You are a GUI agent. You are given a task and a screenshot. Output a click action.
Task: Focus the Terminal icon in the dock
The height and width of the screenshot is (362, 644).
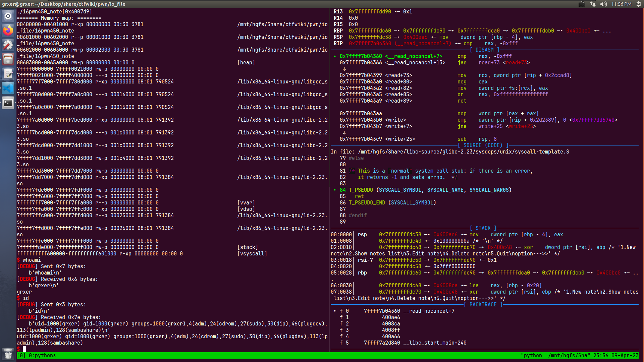(8, 103)
